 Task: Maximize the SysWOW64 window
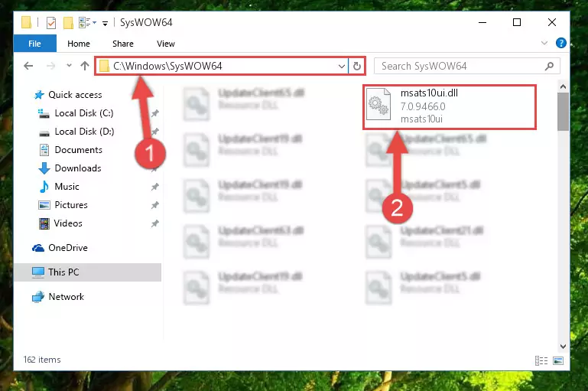[x=517, y=22]
